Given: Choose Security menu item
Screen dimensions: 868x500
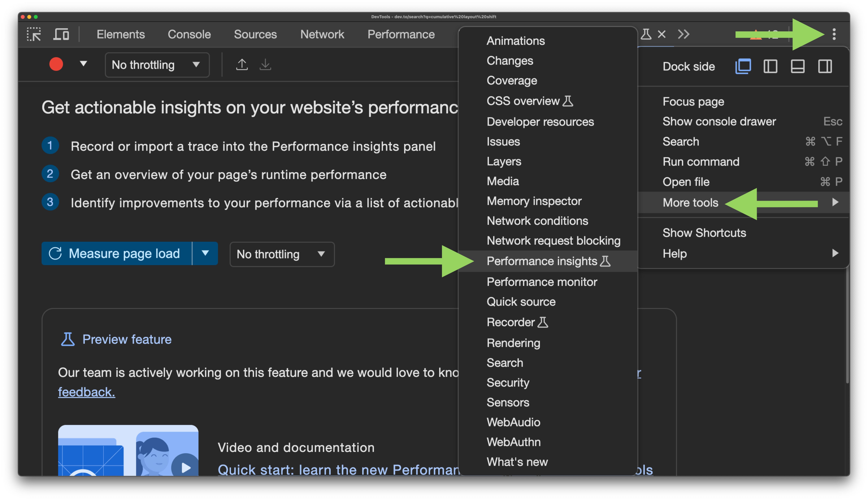Looking at the screenshot, I should pos(548,383).
